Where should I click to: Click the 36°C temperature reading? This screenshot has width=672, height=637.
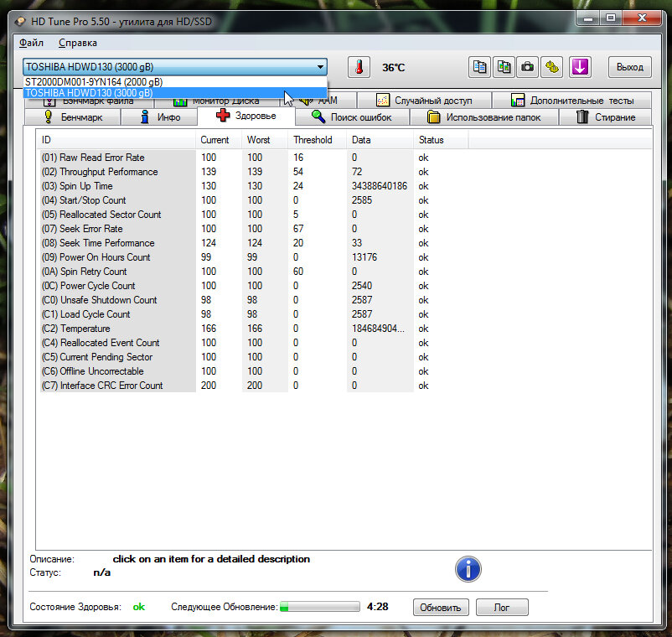394,68
